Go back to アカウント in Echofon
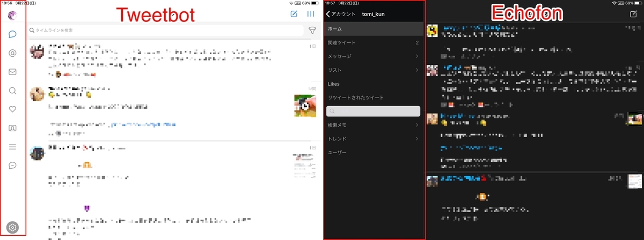Viewport: 644px width, 240px height. point(341,14)
